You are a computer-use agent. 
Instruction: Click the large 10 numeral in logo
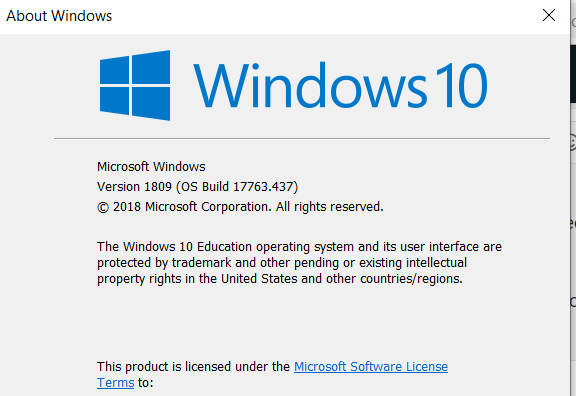462,85
